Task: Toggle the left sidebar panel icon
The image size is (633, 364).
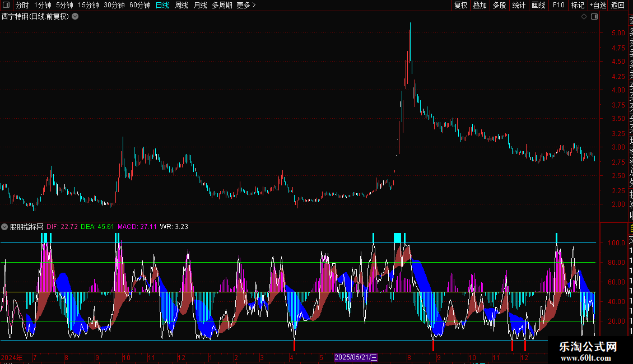Action: pyautogui.click(x=6, y=5)
